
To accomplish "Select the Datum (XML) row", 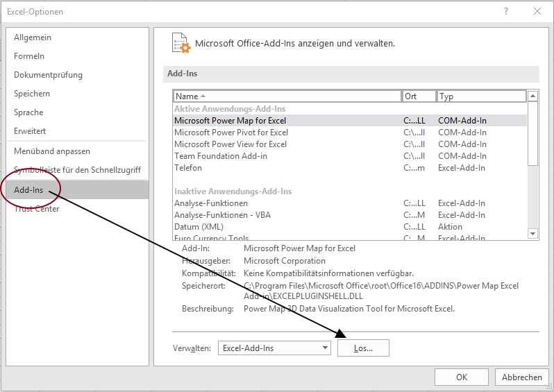I will coord(350,227).
